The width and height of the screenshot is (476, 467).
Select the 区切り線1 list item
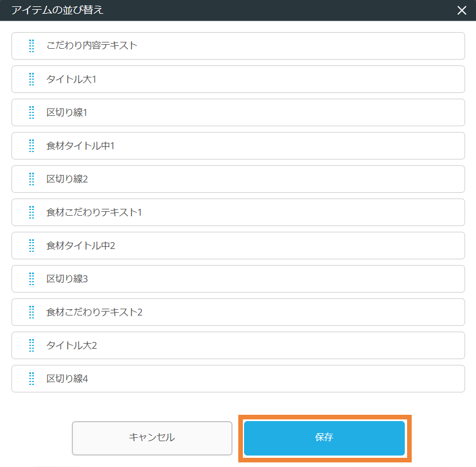click(x=238, y=112)
